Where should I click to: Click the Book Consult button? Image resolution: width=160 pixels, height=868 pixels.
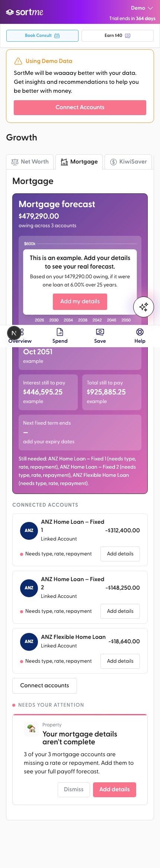pos(42,36)
